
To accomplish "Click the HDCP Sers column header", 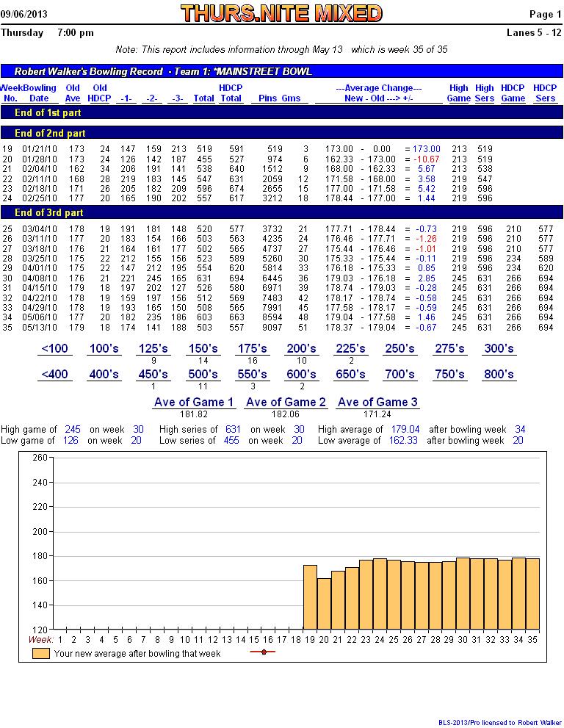I will click(x=545, y=93).
